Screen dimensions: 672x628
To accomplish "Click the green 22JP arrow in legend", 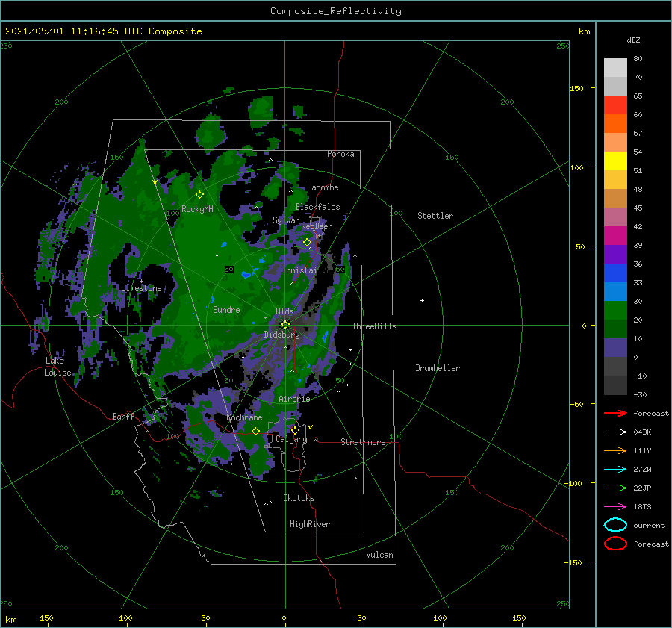I will [615, 488].
